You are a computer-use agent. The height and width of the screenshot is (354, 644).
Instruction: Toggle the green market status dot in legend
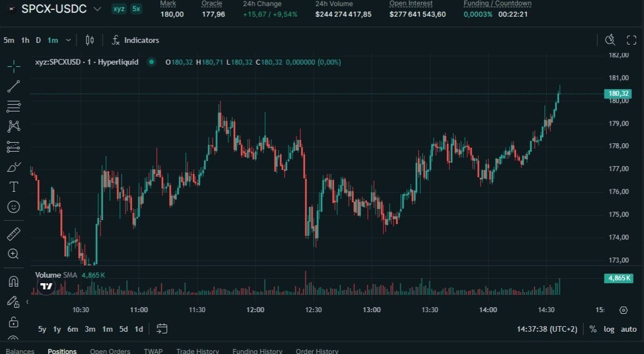tap(152, 62)
